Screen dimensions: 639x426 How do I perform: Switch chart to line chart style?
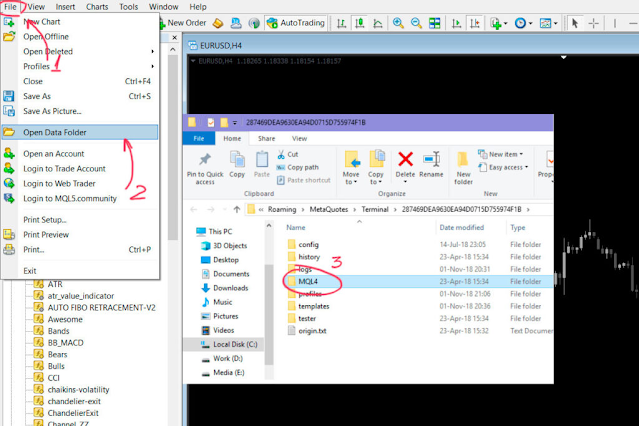(x=378, y=23)
